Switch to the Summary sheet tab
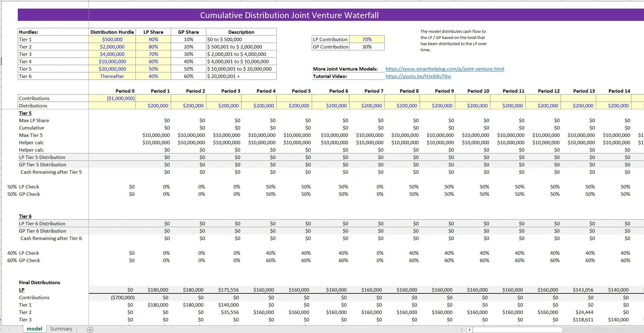This screenshot has height=333, width=644. click(x=61, y=329)
